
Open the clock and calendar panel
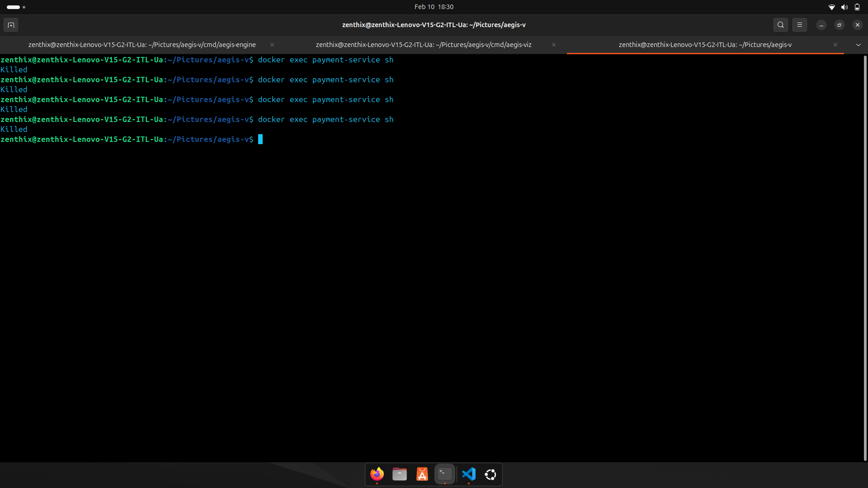pos(434,7)
